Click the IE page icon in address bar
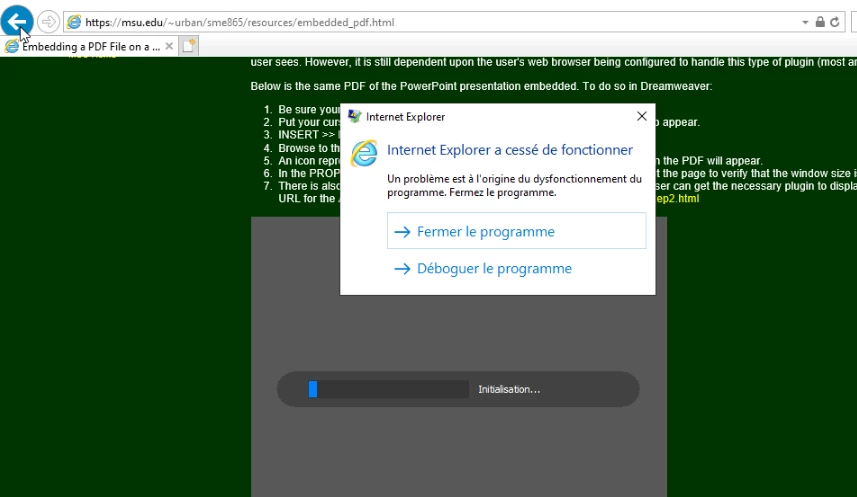The width and height of the screenshot is (857, 497). click(74, 22)
